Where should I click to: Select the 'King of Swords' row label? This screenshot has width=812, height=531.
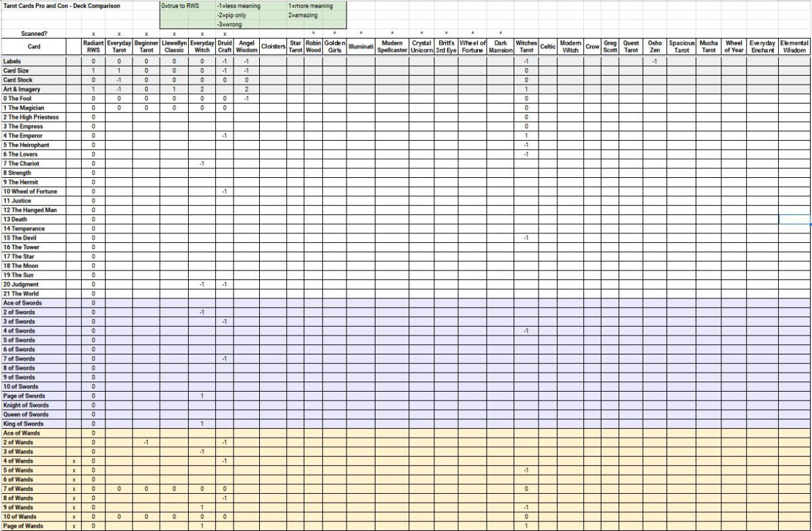click(x=23, y=423)
